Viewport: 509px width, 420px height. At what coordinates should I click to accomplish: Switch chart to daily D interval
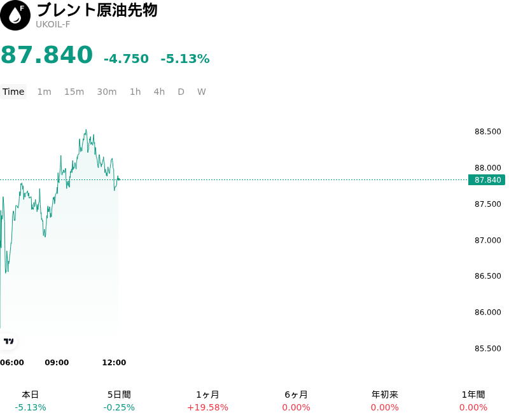point(181,92)
